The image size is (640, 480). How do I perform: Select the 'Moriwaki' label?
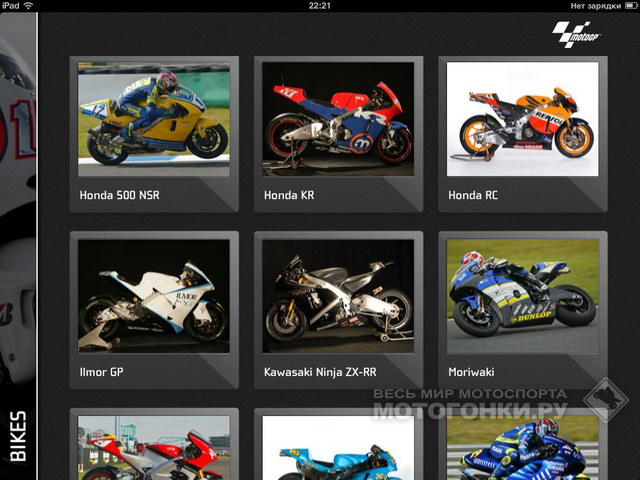[x=471, y=372]
